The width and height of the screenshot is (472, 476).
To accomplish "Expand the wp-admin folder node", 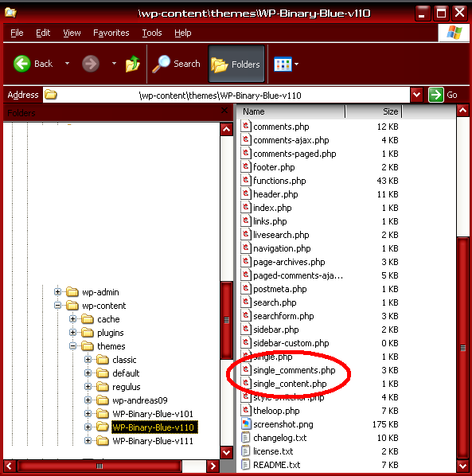I will 57,292.
